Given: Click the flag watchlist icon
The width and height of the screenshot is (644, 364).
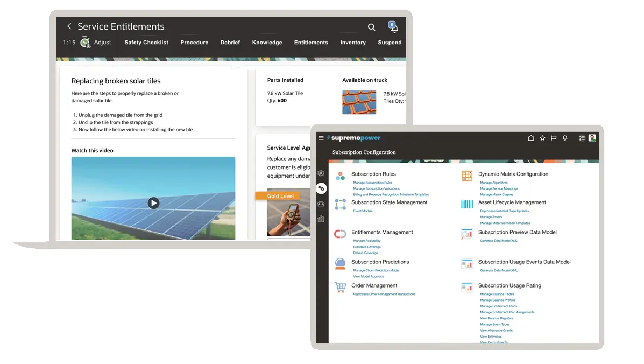Looking at the screenshot, I should coord(554,138).
